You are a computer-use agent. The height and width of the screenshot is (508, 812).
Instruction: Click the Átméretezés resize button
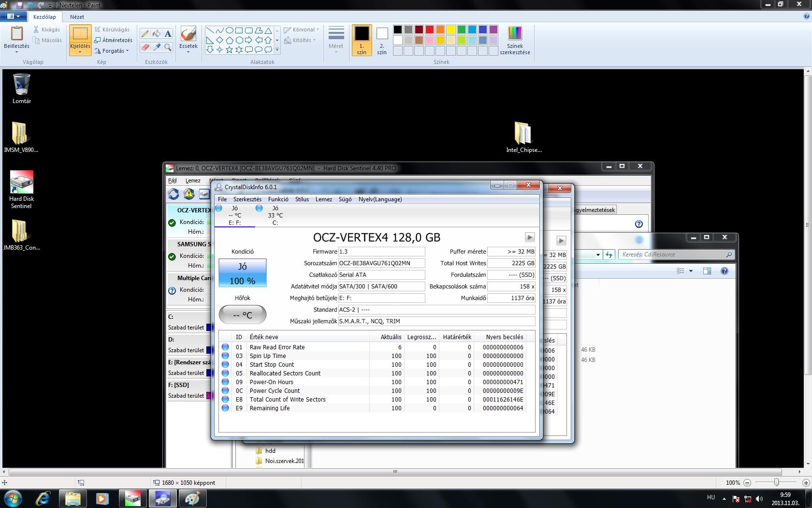114,40
